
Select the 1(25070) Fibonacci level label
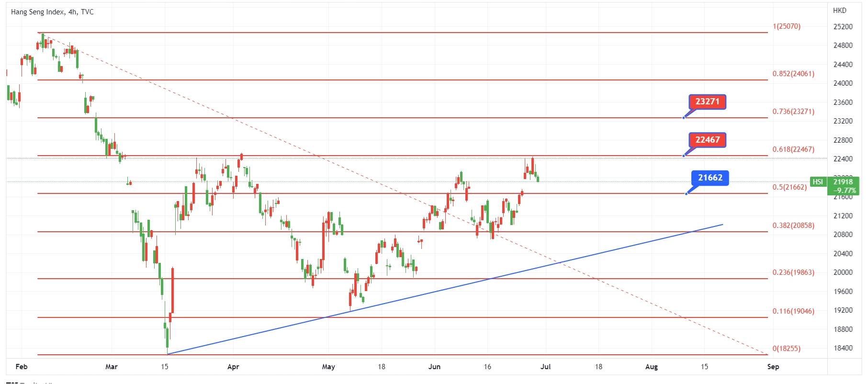click(x=786, y=26)
